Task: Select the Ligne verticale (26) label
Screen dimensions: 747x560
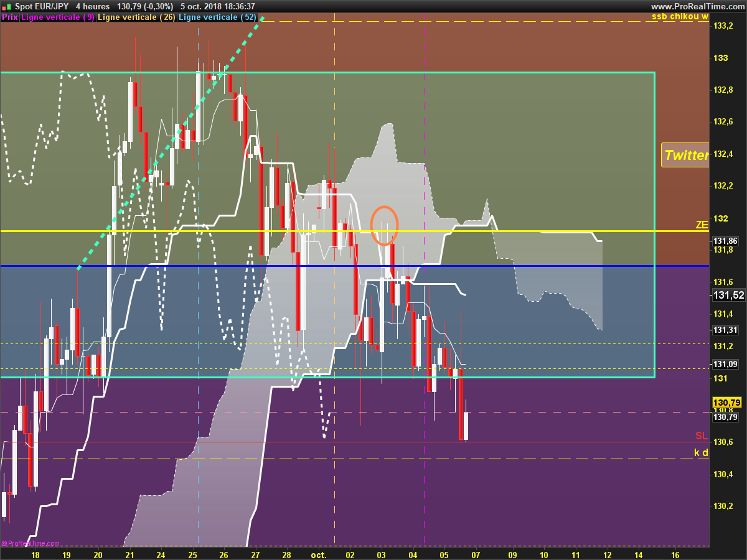Action: pyautogui.click(x=136, y=17)
